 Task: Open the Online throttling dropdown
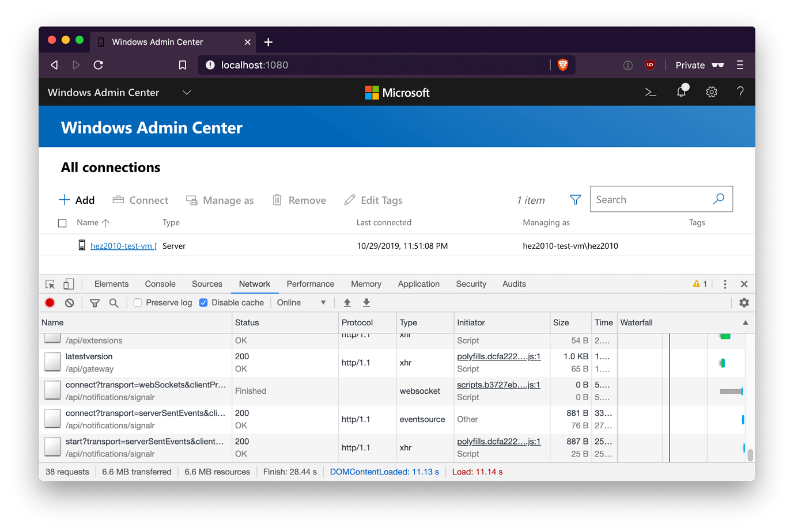click(301, 303)
